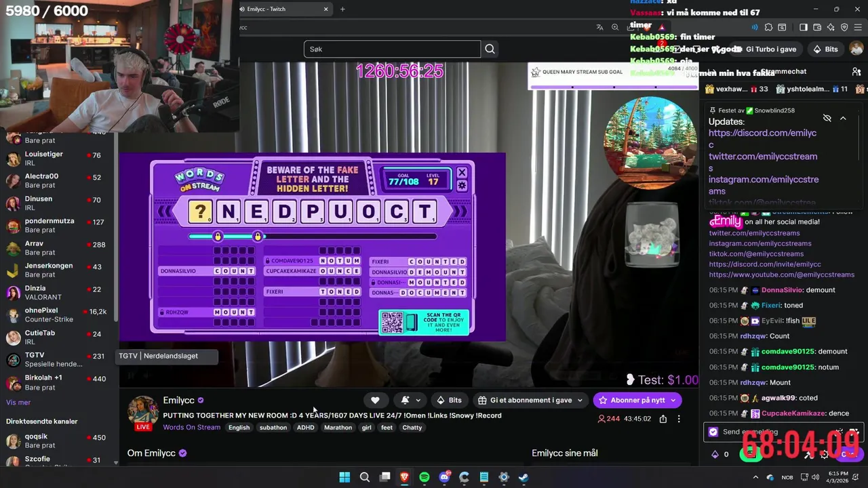Open TGTV channel in sidebar
Viewport: 868px width, 488px height.
click(58, 359)
